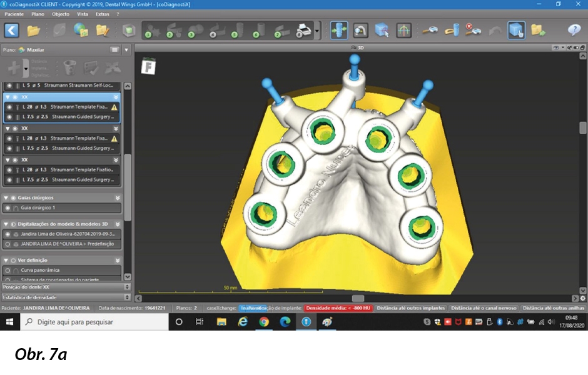Viewport: 588px width, 375px height.
Task: Click the folder export green arrow icon
Action: pyautogui.click(x=538, y=31)
